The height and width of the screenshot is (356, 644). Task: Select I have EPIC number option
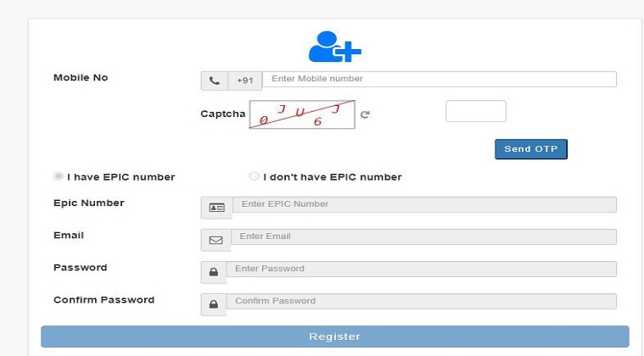pyautogui.click(x=59, y=176)
